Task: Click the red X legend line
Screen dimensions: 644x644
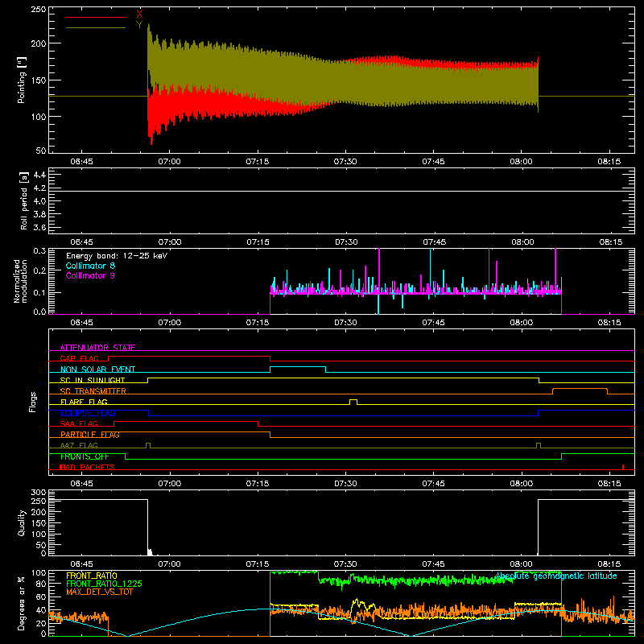Action: coord(96,17)
